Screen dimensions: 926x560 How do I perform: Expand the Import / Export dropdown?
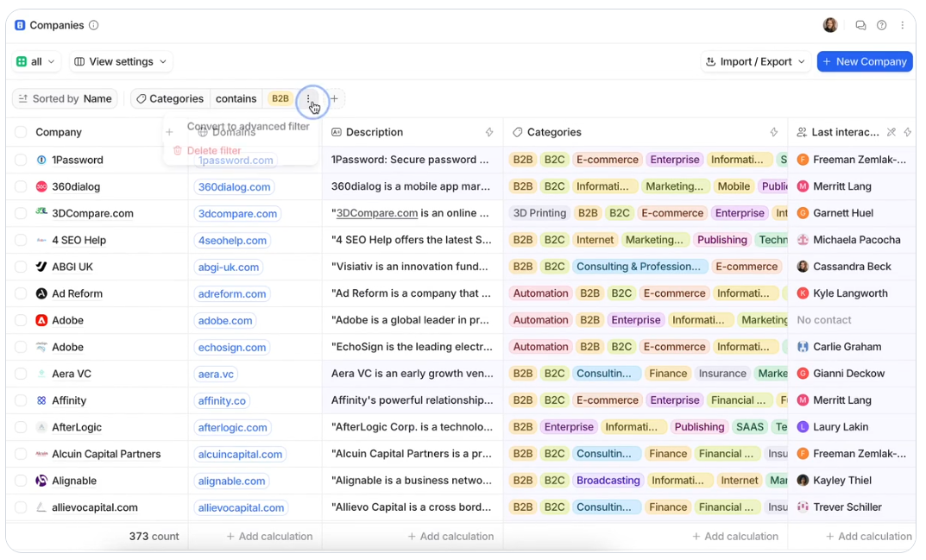click(x=755, y=61)
